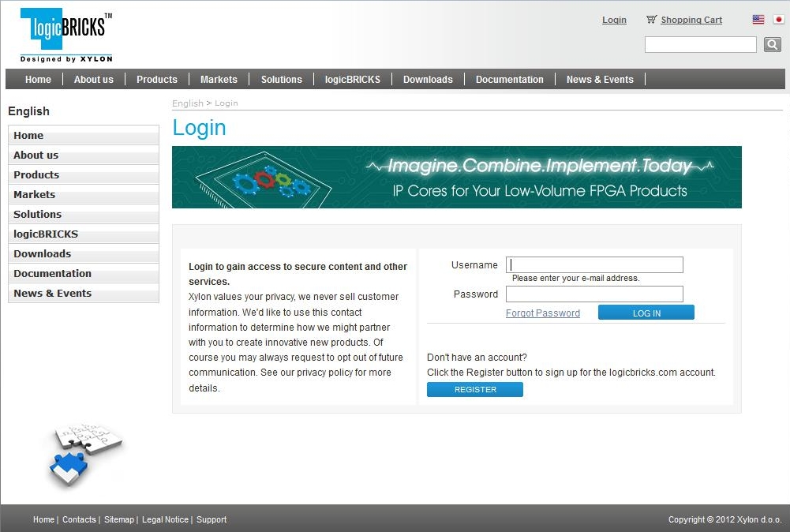The height and width of the screenshot is (532, 790).
Task: Click the REGISTER button
Action: click(474, 389)
